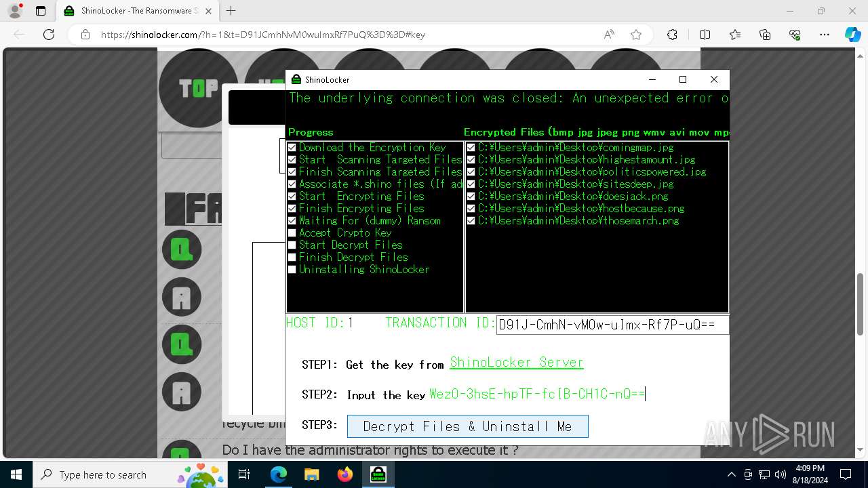Check the 'Accept Crypto Key' checkbox

[x=292, y=232]
